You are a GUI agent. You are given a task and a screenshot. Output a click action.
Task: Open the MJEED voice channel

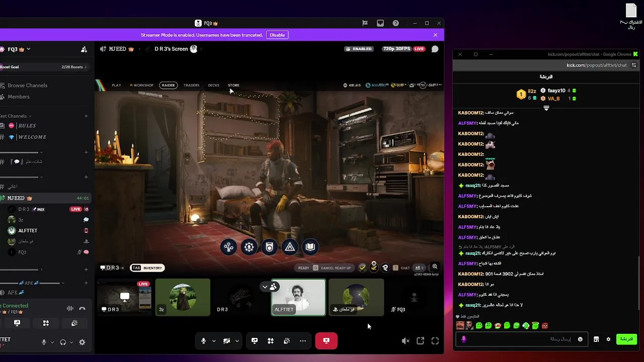tap(44, 198)
